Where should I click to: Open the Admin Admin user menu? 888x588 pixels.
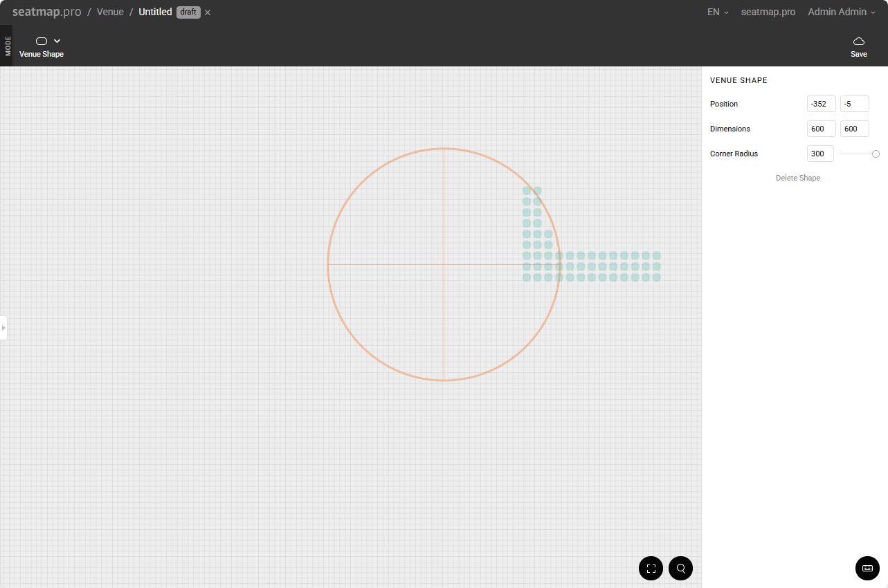click(x=841, y=12)
